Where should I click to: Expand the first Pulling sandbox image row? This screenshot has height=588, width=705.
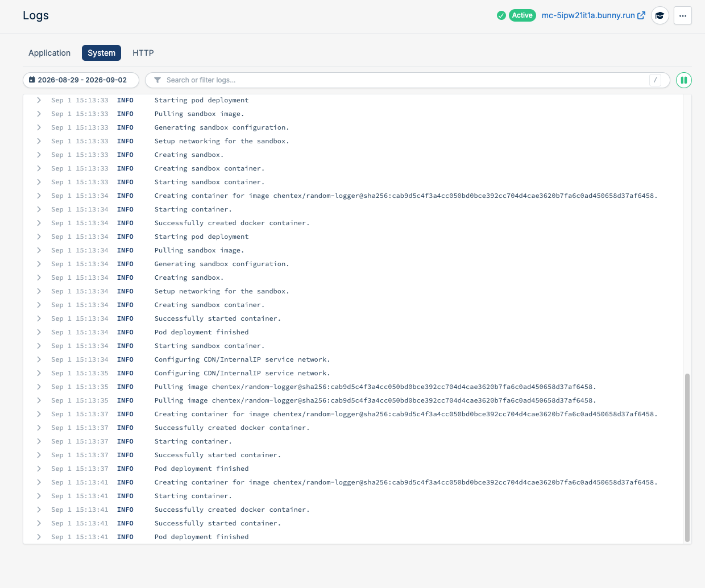39,114
